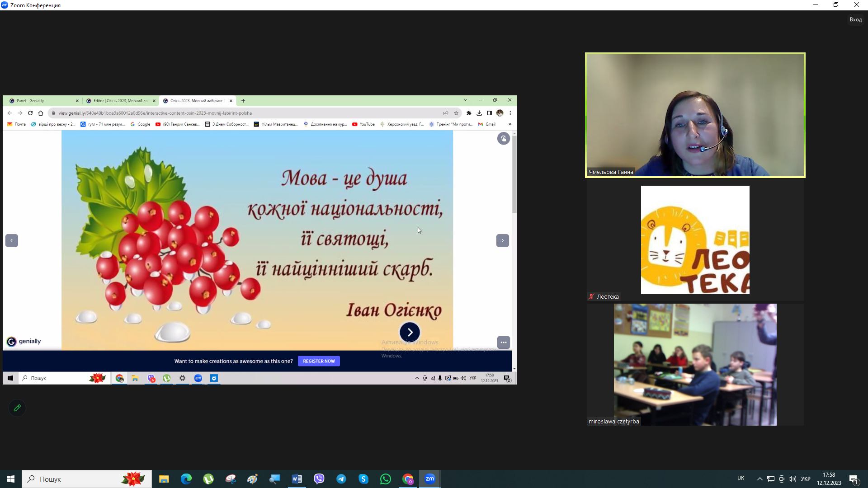Screen dimensions: 868x488
Task: Click the REGISTER NOW button
Action: 319,361
